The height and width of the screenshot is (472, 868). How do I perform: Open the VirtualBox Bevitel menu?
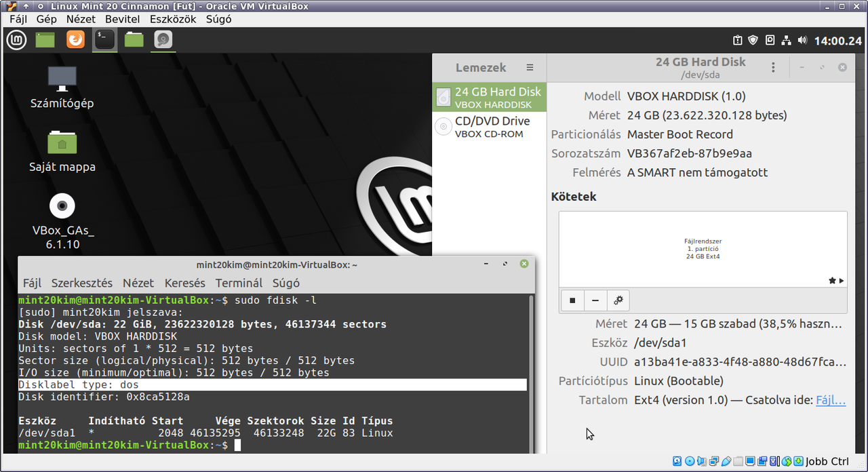pyautogui.click(x=123, y=19)
